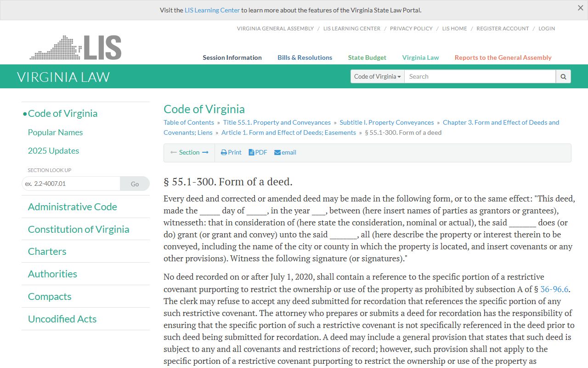Click the Print icon in the toolbar

coord(224,152)
